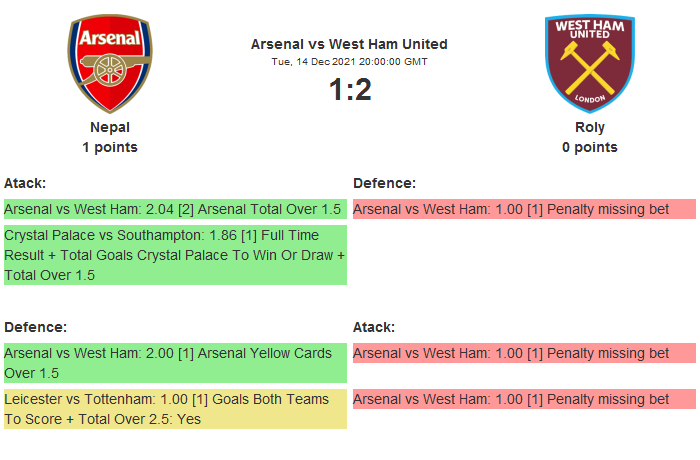Select the Crystal Palace vs Southampton bet
The height and width of the screenshot is (460, 700).
(174, 254)
